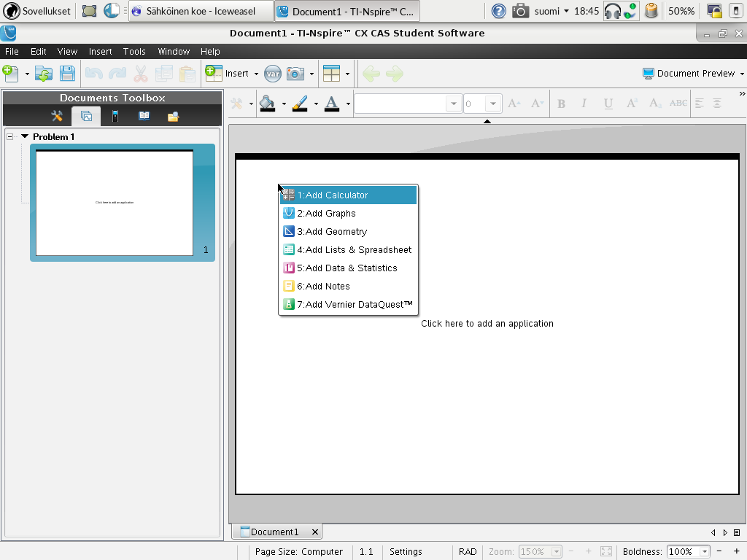The image size is (747, 560).
Task: Collapse the Problem 1 triangle
Action: (25, 136)
